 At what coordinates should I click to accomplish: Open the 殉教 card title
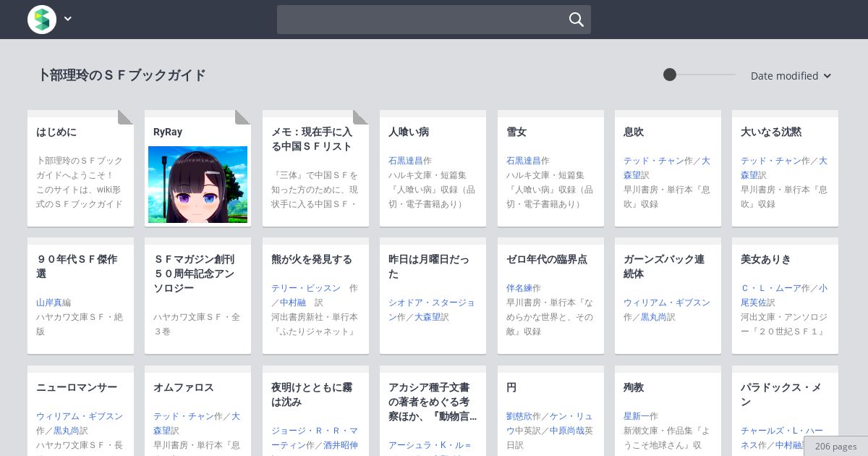click(634, 387)
